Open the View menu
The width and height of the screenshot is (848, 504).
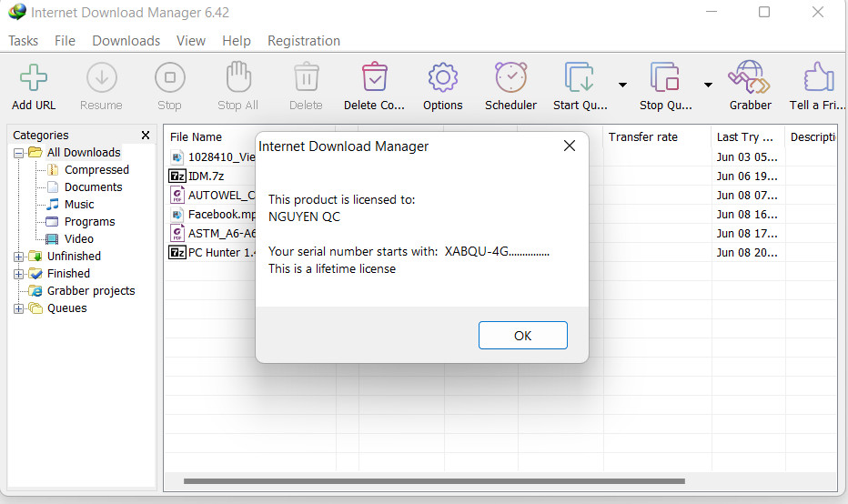pos(191,41)
